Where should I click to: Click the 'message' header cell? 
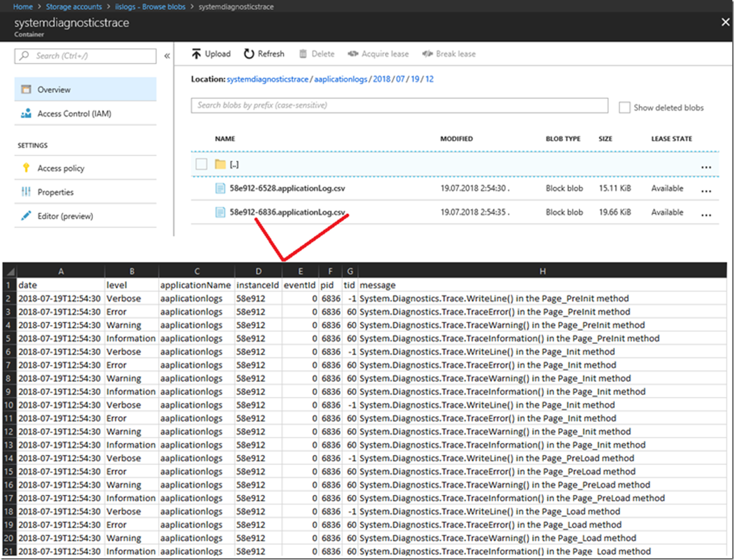tap(542, 285)
